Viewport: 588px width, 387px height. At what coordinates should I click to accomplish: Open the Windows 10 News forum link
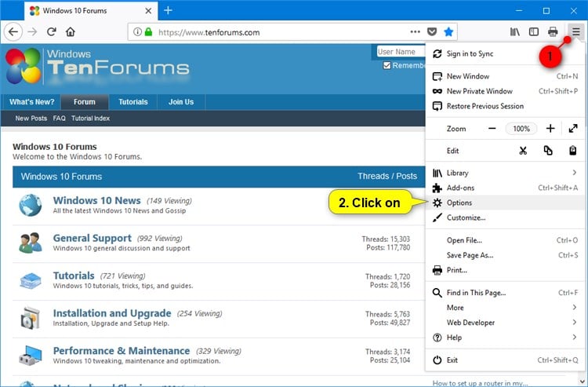click(x=96, y=200)
